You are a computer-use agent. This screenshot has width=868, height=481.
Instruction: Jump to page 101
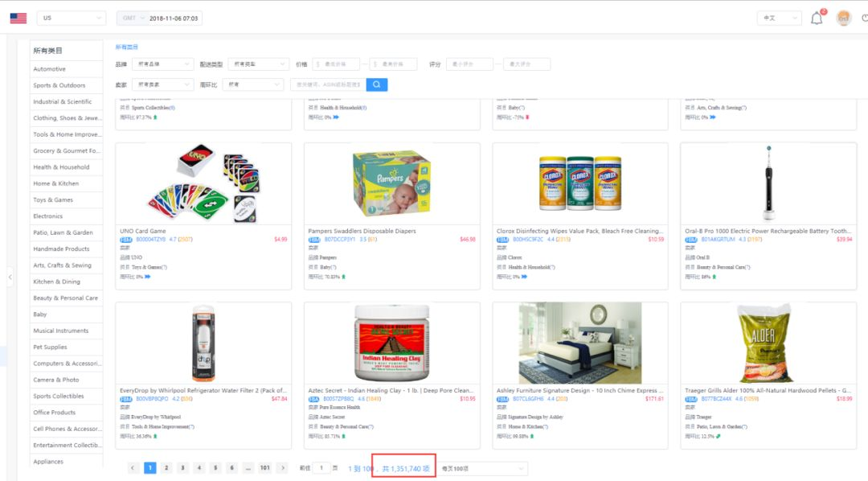point(265,467)
